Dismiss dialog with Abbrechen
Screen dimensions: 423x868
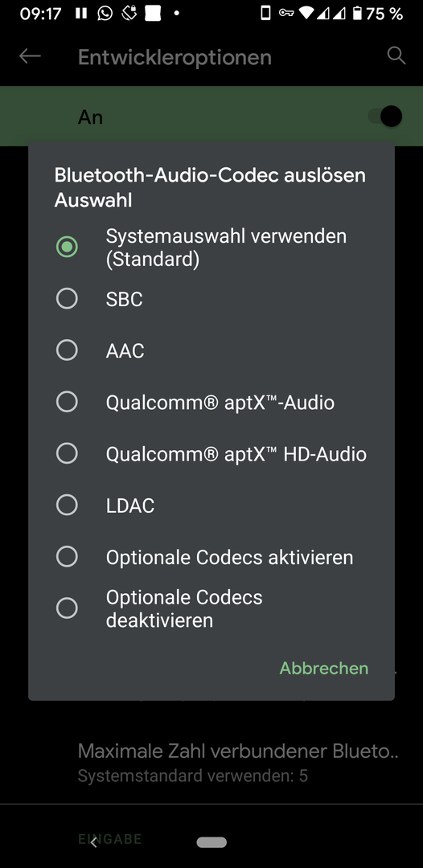coord(324,668)
